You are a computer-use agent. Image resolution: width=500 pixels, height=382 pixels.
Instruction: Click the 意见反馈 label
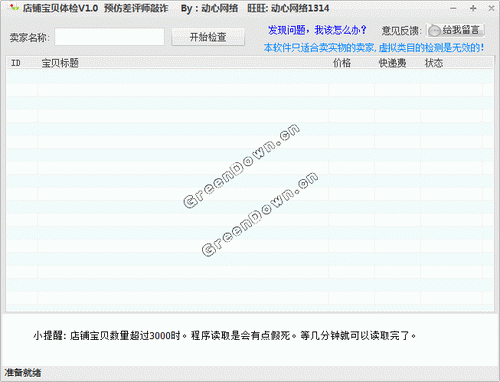tap(401, 31)
